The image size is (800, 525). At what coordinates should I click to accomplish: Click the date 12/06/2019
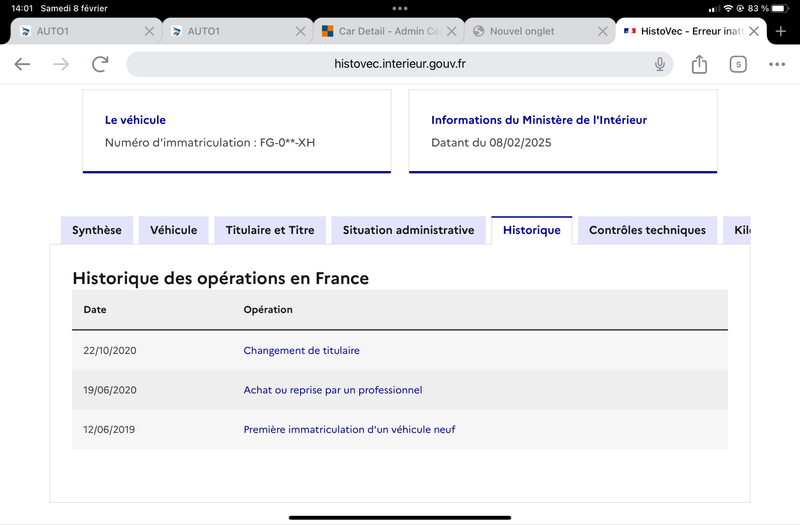(109, 430)
